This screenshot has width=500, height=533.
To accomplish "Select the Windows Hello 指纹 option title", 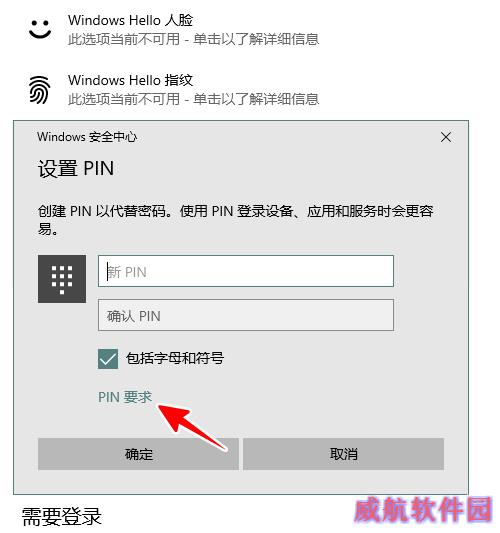I will 131,81.
